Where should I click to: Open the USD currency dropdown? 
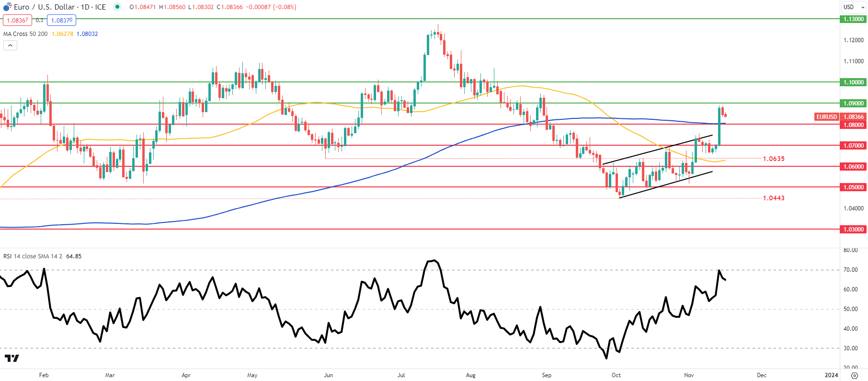854,7
